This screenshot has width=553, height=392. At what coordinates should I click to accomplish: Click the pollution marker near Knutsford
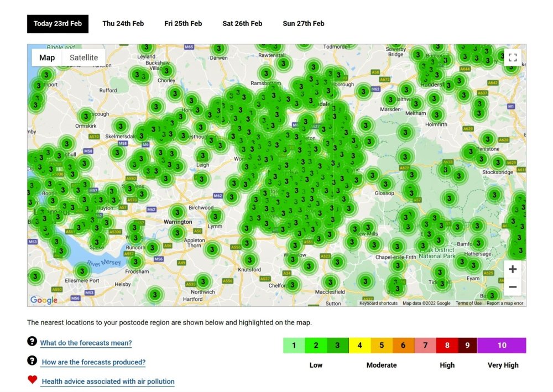pos(250,259)
